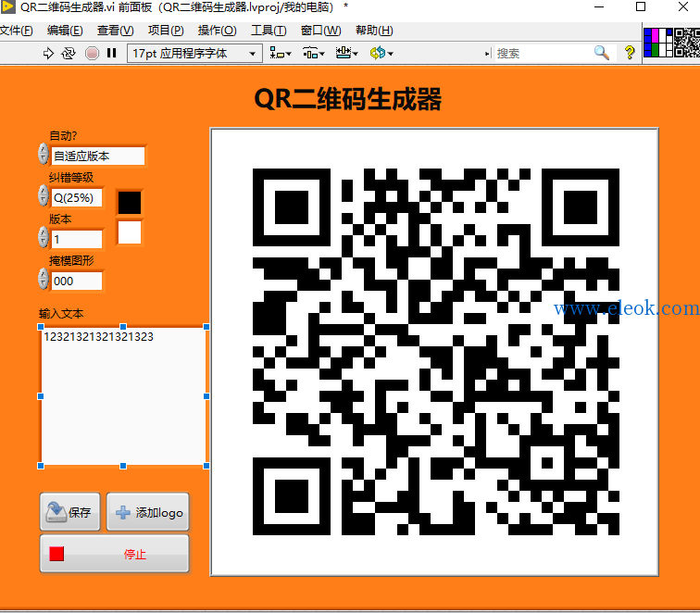Click the Abort Execution button

[x=92, y=54]
